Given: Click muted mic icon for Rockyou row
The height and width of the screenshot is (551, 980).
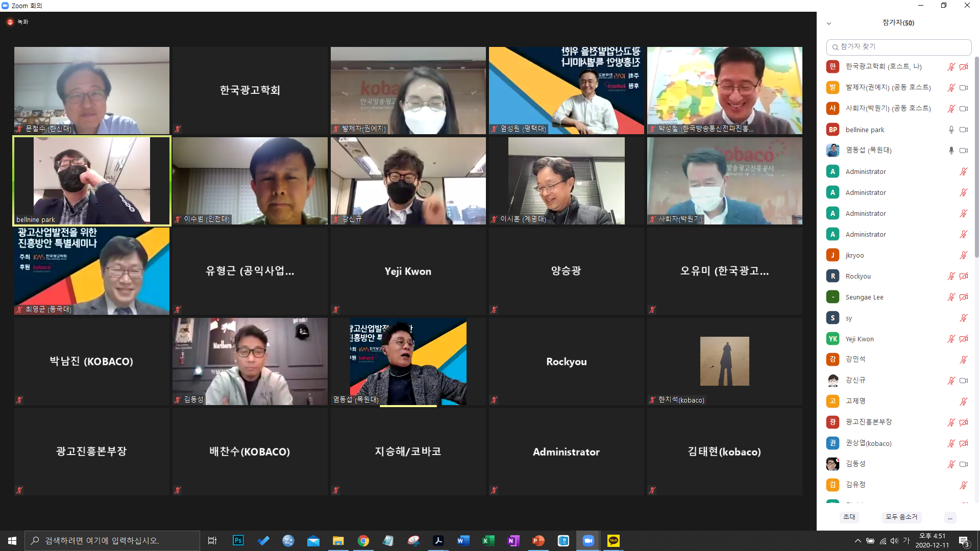Looking at the screenshot, I should pyautogui.click(x=951, y=276).
